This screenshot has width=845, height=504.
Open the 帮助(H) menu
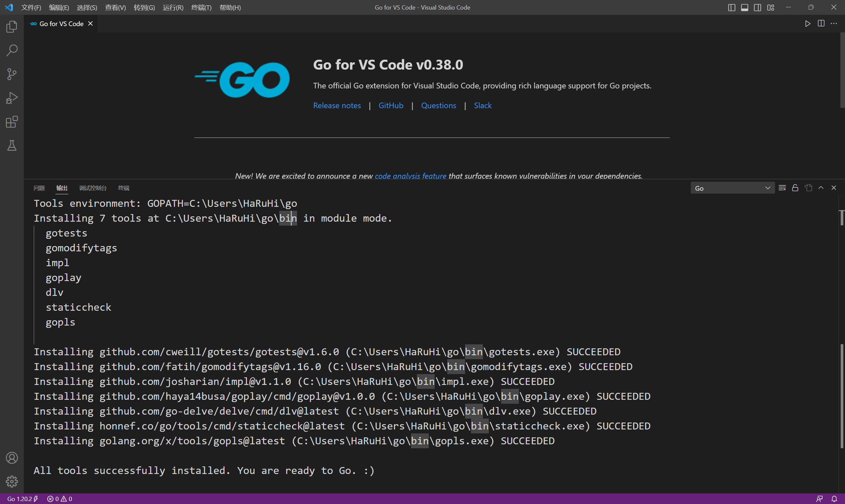(x=230, y=7)
